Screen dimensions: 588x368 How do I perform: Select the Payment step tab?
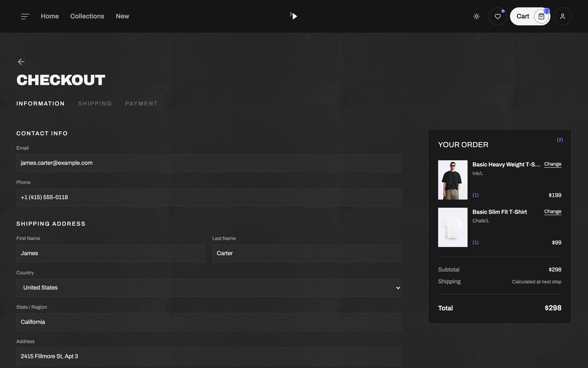coord(141,103)
